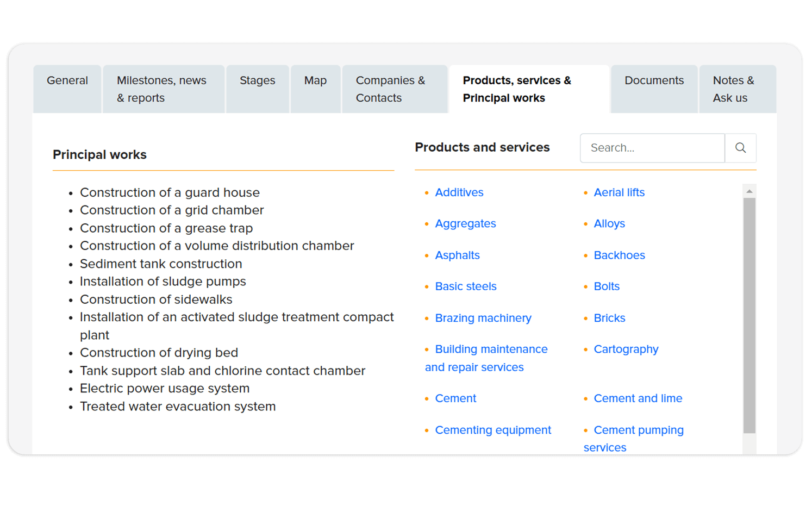The image size is (812, 506).
Task: Switch to the Stages tab
Action: tap(257, 80)
